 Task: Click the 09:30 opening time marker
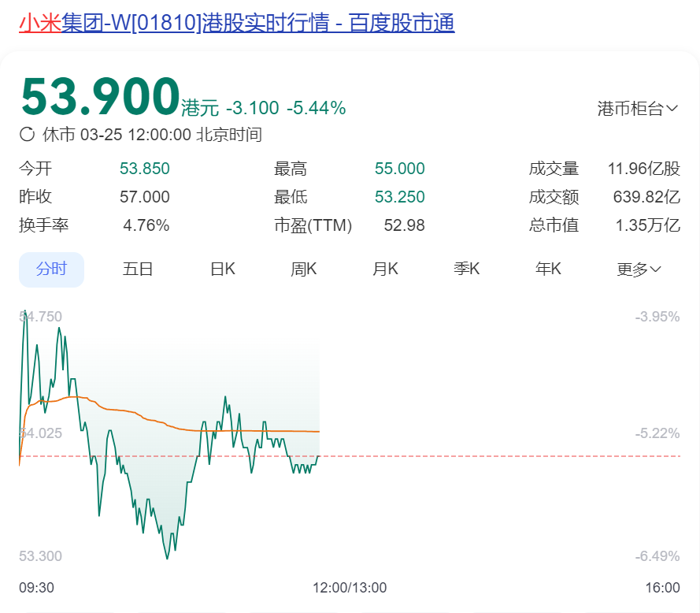pyautogui.click(x=36, y=588)
